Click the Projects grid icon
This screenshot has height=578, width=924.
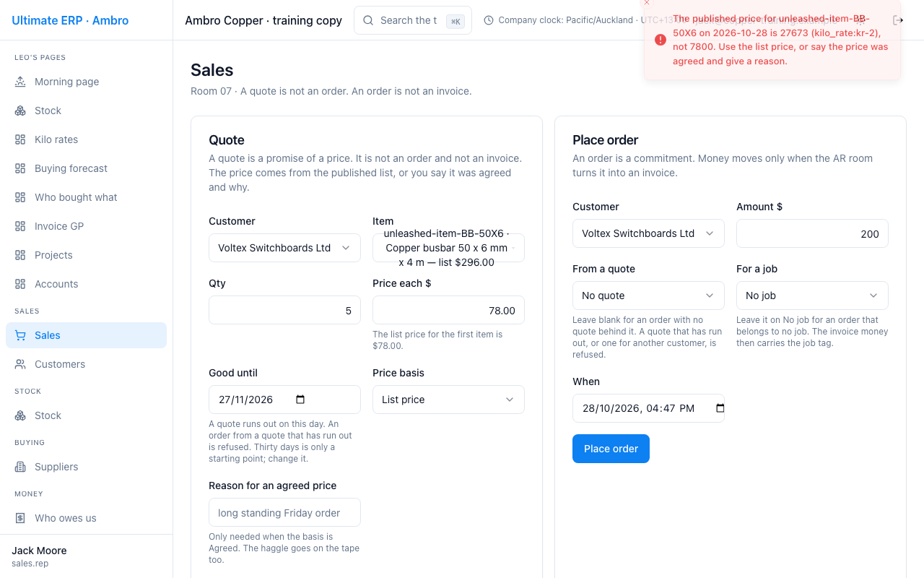(20, 255)
